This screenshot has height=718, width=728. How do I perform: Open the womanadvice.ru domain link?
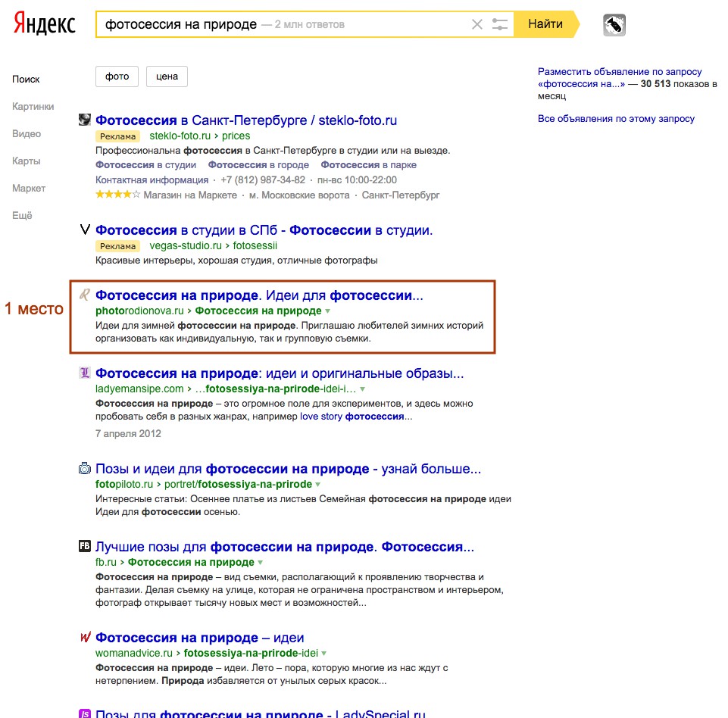click(x=134, y=653)
